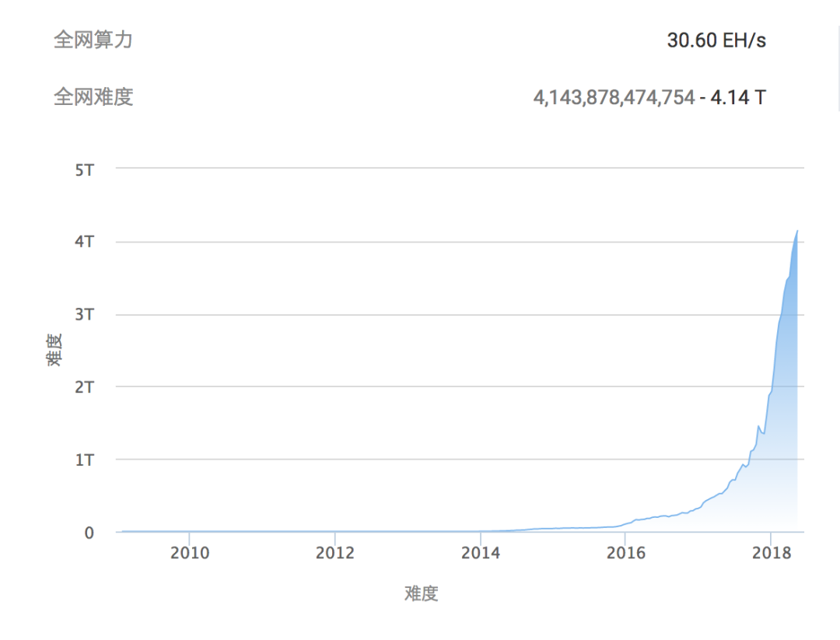Click the 全网难度 label
Image resolution: width=840 pixels, height=640 pixels.
(93, 97)
